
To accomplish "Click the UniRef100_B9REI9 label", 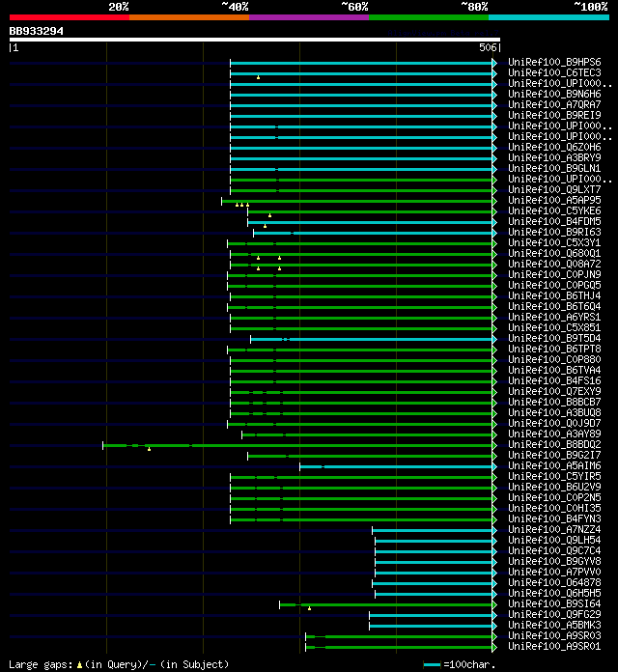I will click(x=554, y=115).
